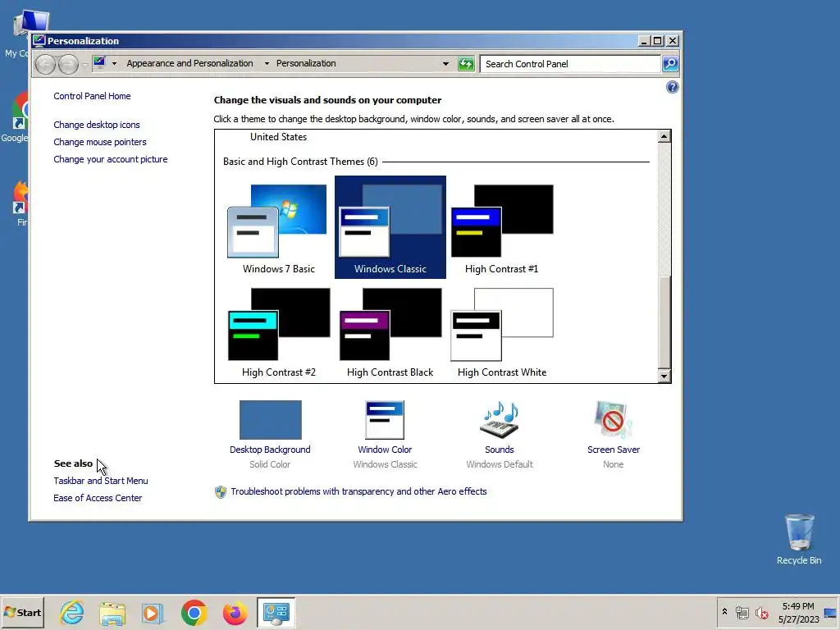The height and width of the screenshot is (630, 840).
Task: Show hidden tray icons arrow
Action: click(x=724, y=612)
